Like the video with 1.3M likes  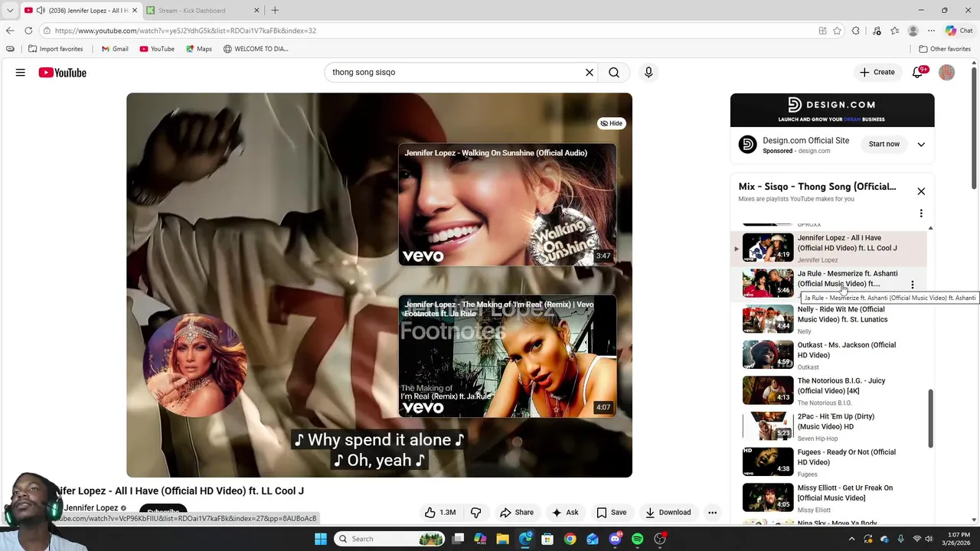point(440,513)
